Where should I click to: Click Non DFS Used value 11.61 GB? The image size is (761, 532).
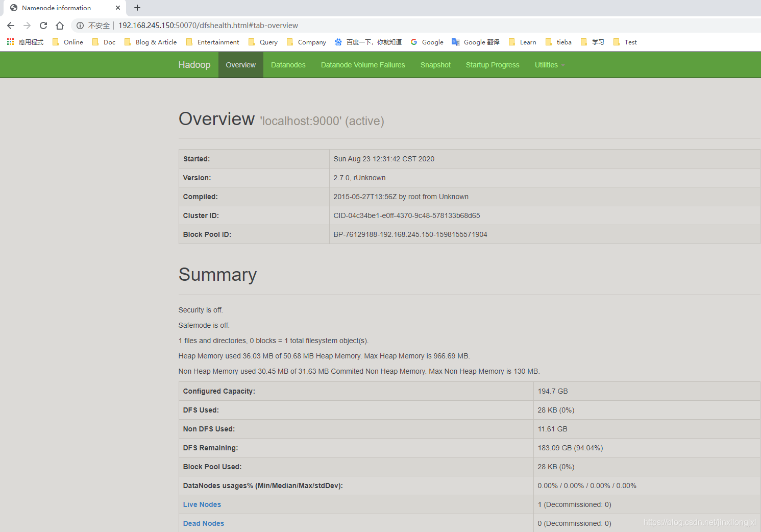pos(553,429)
